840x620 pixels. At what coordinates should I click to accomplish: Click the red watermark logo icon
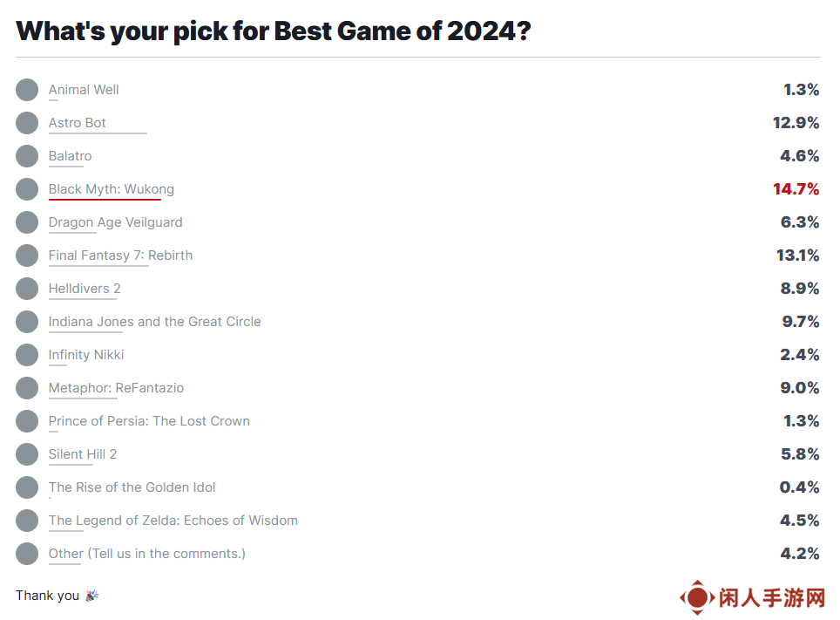(697, 597)
